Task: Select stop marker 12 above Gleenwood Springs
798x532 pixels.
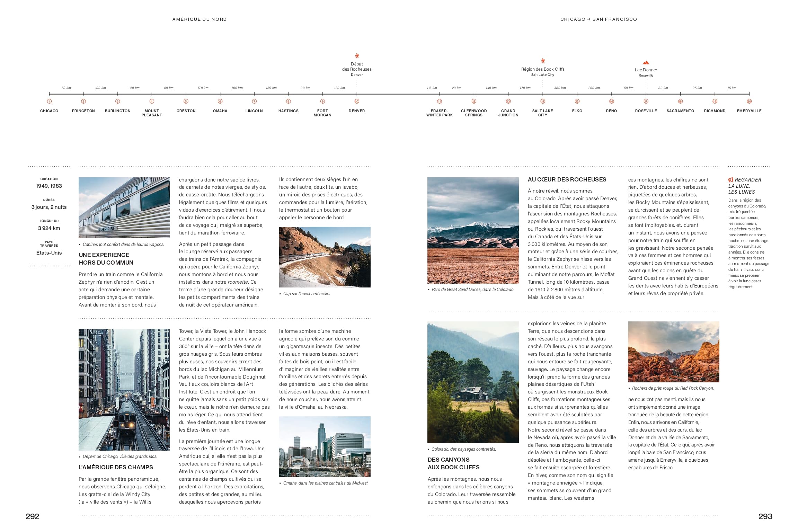Action: 474,101
